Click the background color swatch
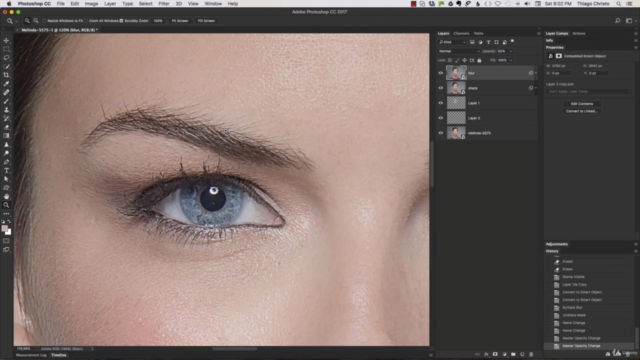The height and width of the screenshot is (360, 640). coord(9,232)
